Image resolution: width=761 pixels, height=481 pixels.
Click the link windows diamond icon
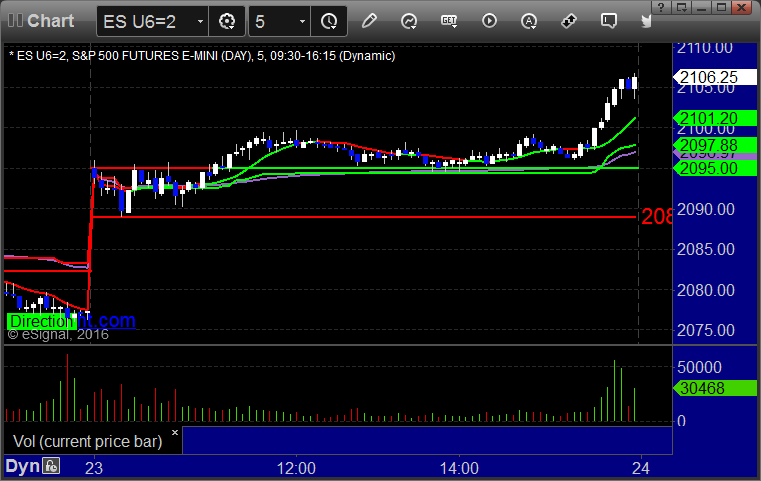tap(569, 21)
